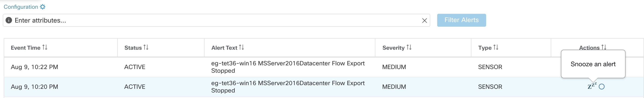Click the SENSOR type of the 10:20 PM alert
644x98 pixels.
click(490, 86)
